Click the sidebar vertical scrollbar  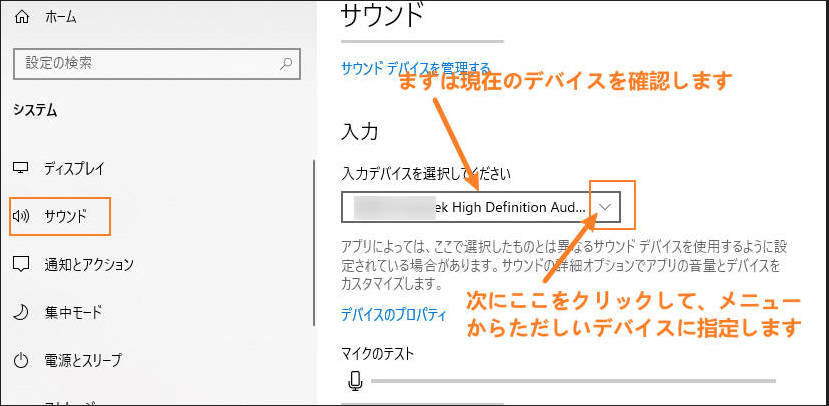tap(314, 243)
